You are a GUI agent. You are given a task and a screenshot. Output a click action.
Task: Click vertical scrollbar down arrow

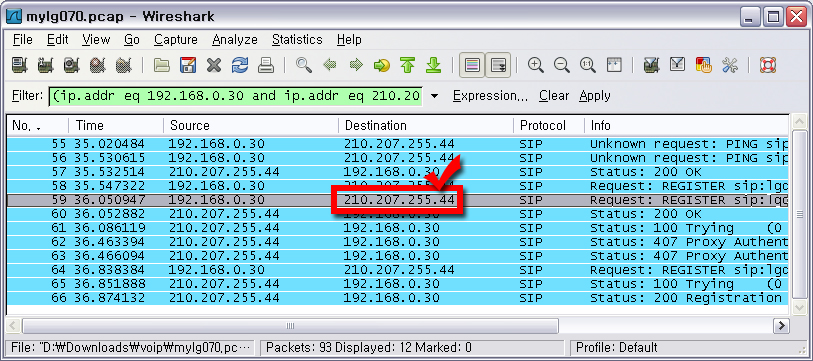point(799,307)
